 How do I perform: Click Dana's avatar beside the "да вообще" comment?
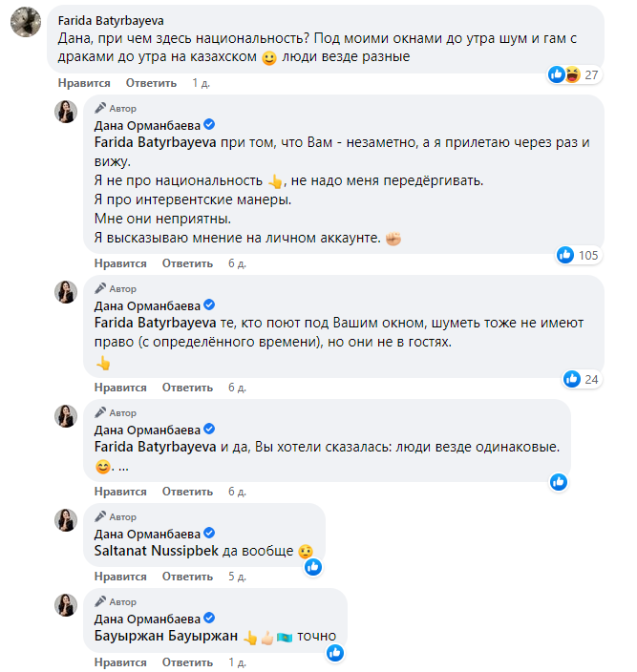pyautogui.click(x=66, y=520)
